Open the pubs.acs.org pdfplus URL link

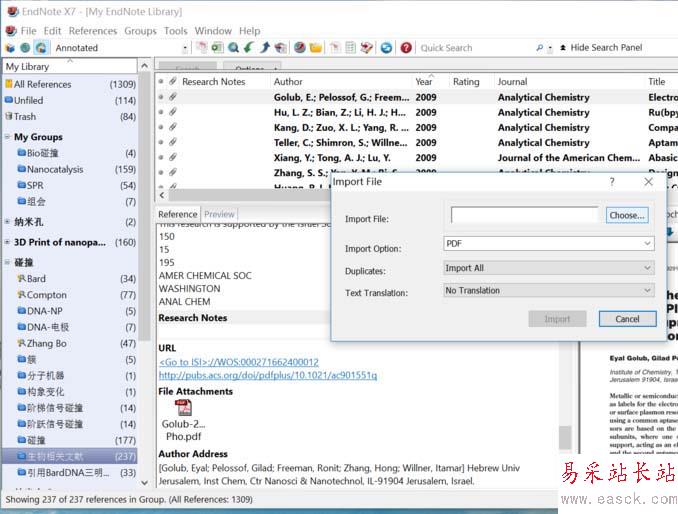click(268, 375)
